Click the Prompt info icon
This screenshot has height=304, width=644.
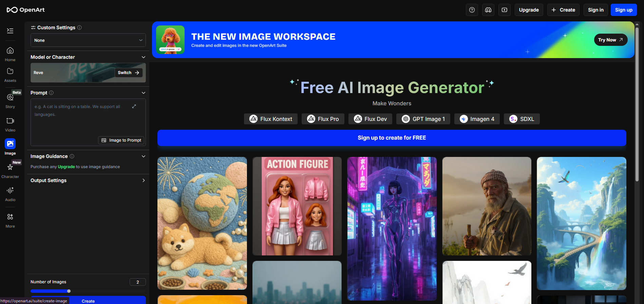[x=51, y=93]
